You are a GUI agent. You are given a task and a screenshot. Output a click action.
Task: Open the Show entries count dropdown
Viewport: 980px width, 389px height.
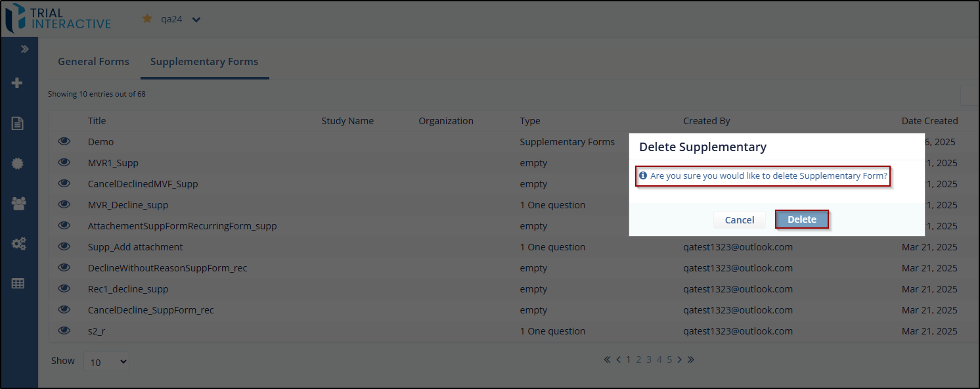tap(106, 361)
